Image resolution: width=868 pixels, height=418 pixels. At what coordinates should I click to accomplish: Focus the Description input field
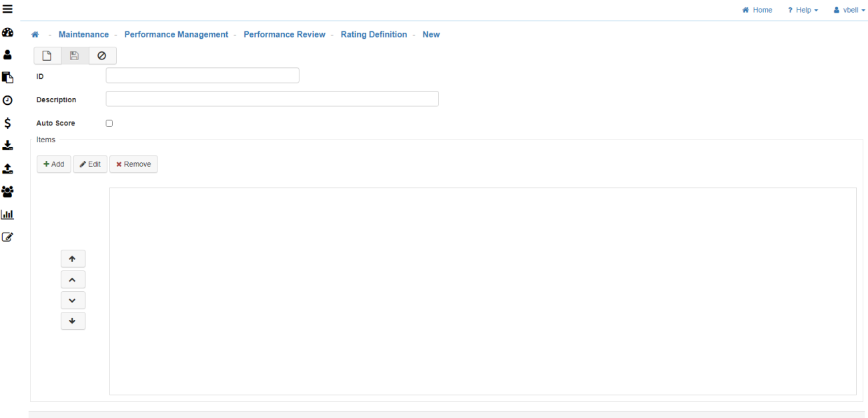[272, 99]
